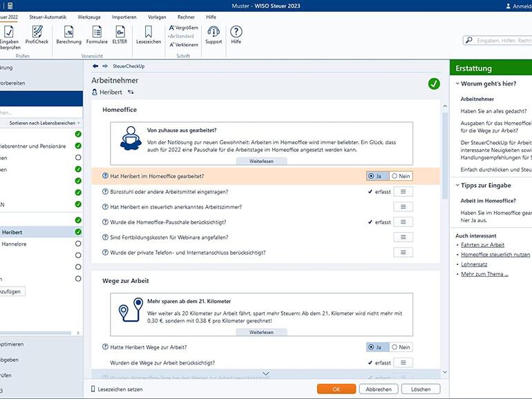Click the Löschen button
The image size is (532, 399).
[x=421, y=389]
